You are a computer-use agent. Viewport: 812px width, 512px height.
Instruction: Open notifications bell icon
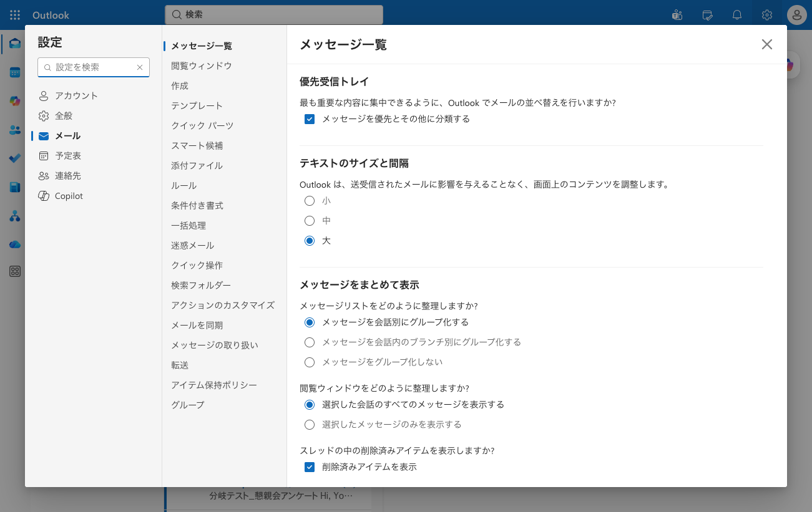coord(737,15)
